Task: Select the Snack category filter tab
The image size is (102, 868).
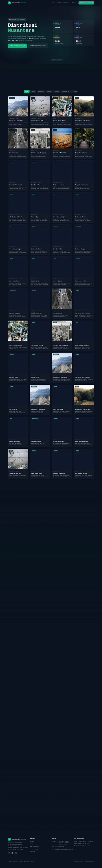Action: coord(75,91)
